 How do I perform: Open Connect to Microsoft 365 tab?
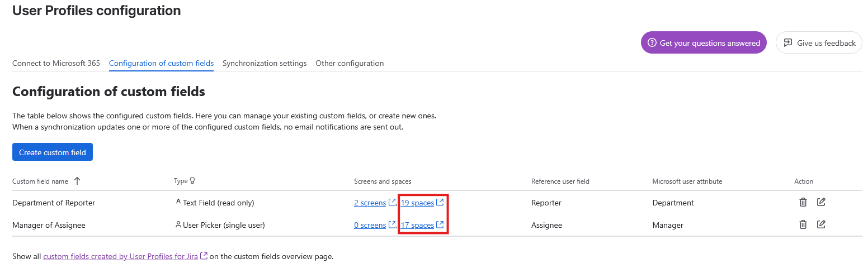click(56, 63)
